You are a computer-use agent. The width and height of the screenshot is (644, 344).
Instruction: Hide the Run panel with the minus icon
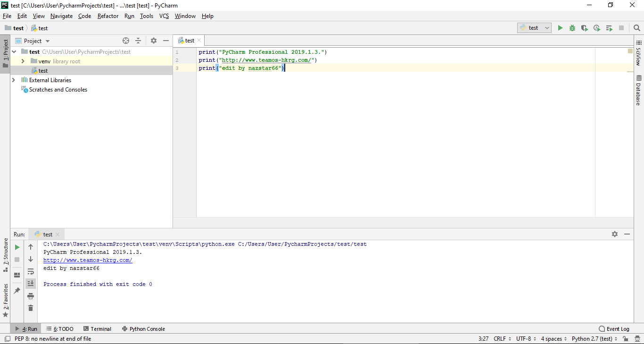click(627, 234)
